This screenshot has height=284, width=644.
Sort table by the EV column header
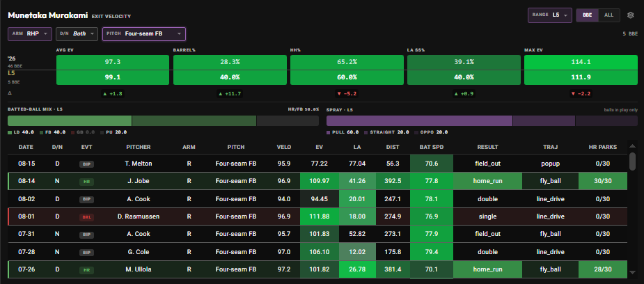(x=320, y=147)
